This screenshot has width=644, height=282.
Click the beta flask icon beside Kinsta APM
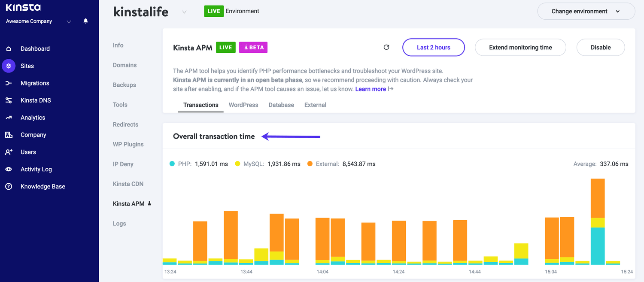point(149,203)
